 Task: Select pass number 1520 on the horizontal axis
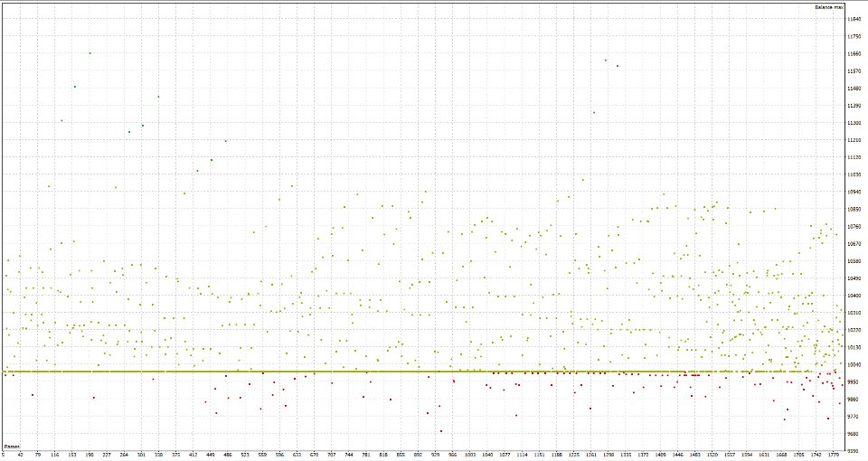pyautogui.click(x=712, y=455)
